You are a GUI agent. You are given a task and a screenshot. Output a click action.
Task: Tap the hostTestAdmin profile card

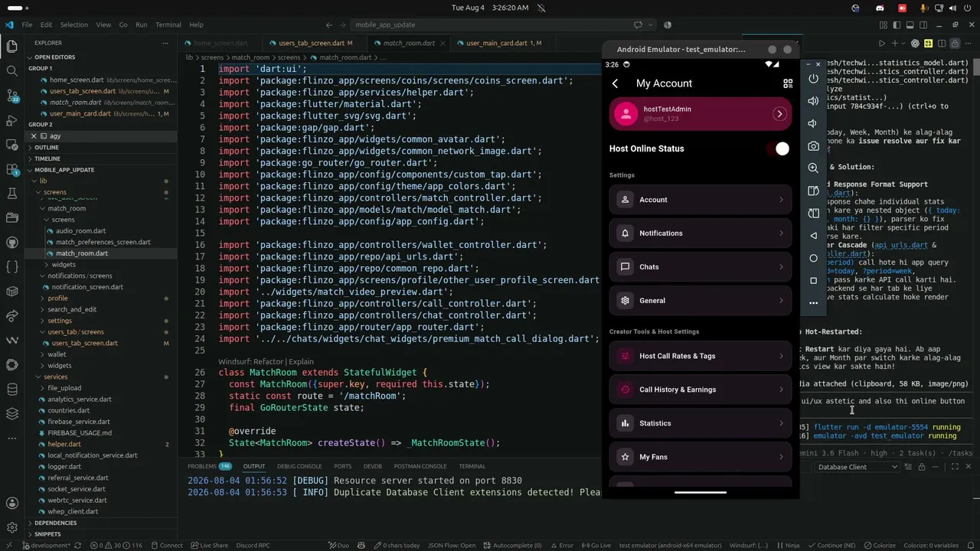pos(701,114)
